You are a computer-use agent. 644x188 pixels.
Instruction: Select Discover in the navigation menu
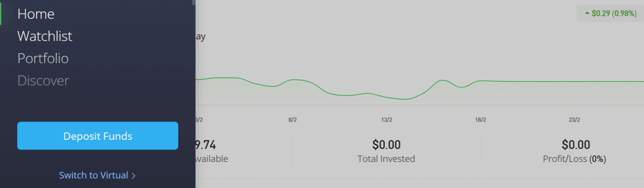click(x=43, y=81)
